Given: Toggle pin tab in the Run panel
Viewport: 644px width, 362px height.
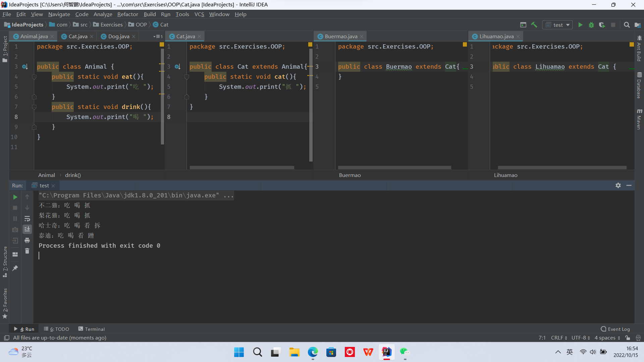Looking at the screenshot, I should tap(15, 268).
